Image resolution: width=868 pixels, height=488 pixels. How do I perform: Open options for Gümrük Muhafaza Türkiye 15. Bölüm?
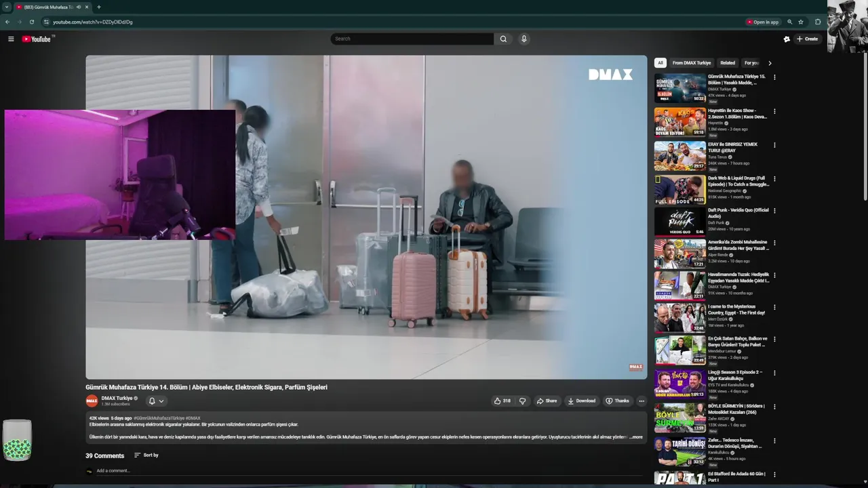[x=774, y=77]
